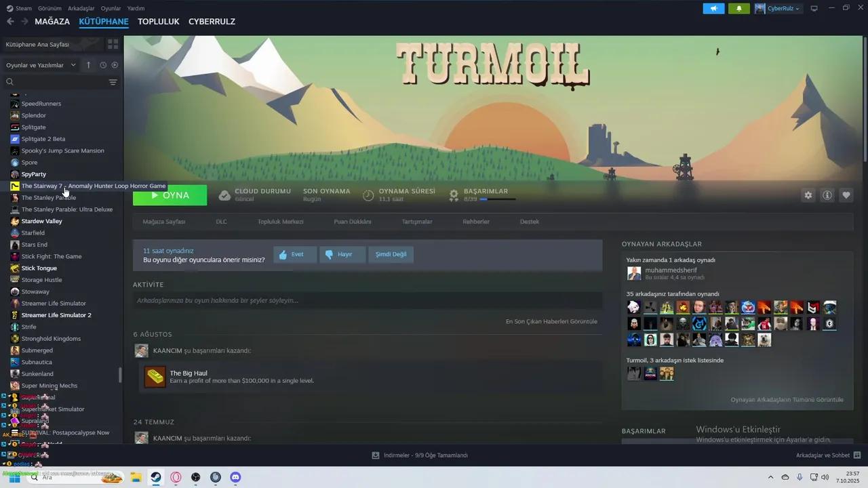Open collections grid view in sidebar
Viewport: 868px width, 488px height.
[113, 44]
